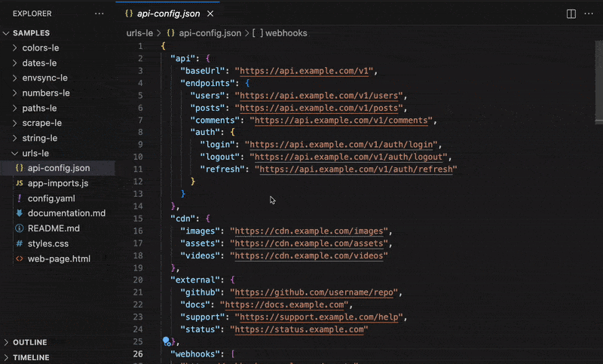Expand the numbers-le folder
Viewport: 603px width, 364px height.
pyautogui.click(x=14, y=93)
